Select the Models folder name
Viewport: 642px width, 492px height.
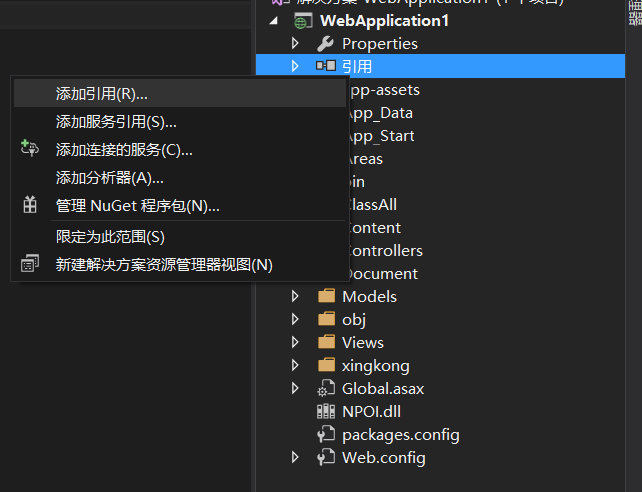click(369, 296)
